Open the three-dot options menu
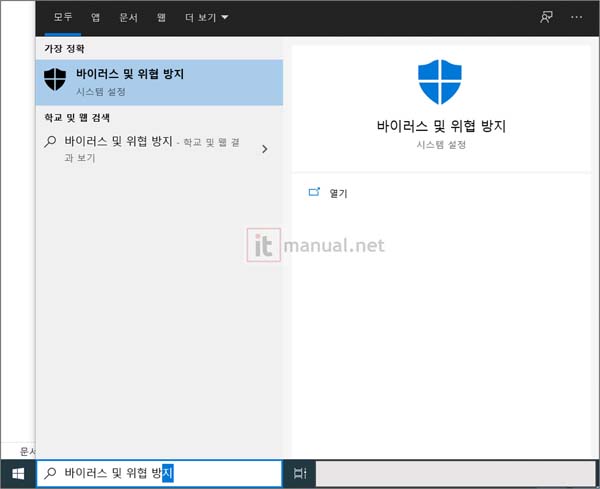 pos(576,17)
